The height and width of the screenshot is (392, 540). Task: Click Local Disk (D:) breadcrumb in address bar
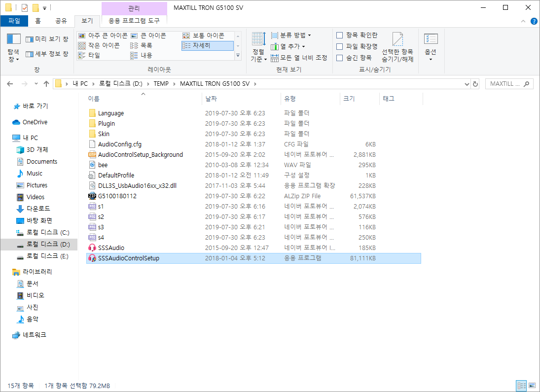pos(120,84)
